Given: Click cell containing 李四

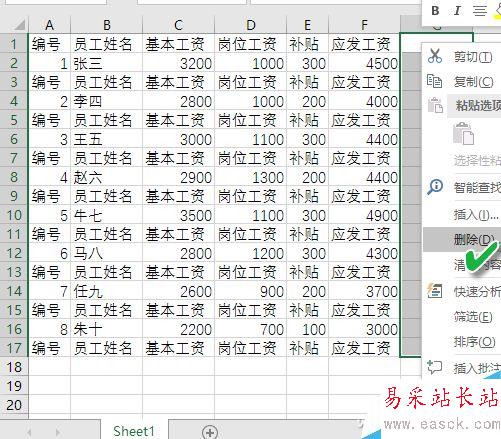Looking at the screenshot, I should (x=107, y=101).
